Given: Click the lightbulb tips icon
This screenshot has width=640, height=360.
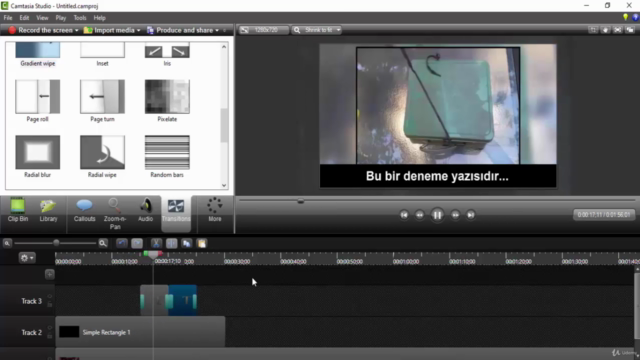Looking at the screenshot, I should tap(625, 17).
